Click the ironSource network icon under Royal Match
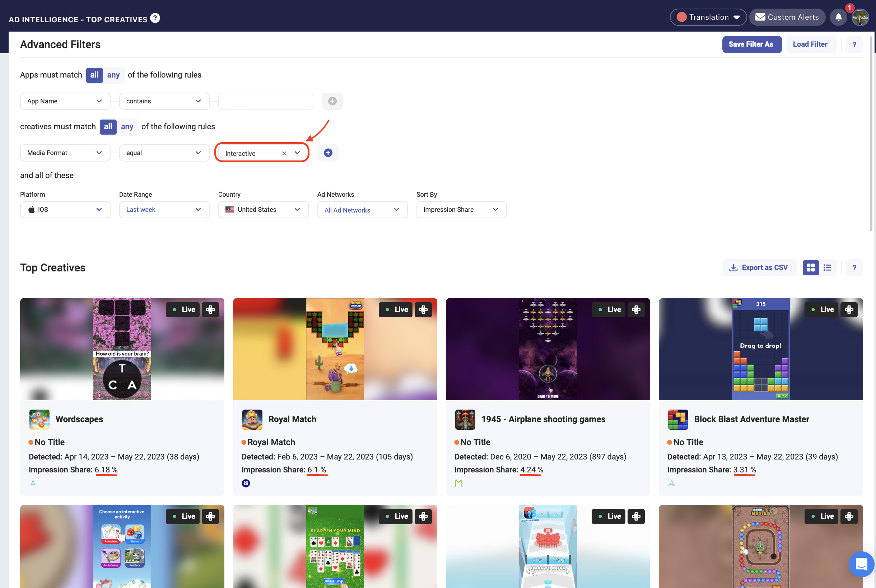 (246, 483)
